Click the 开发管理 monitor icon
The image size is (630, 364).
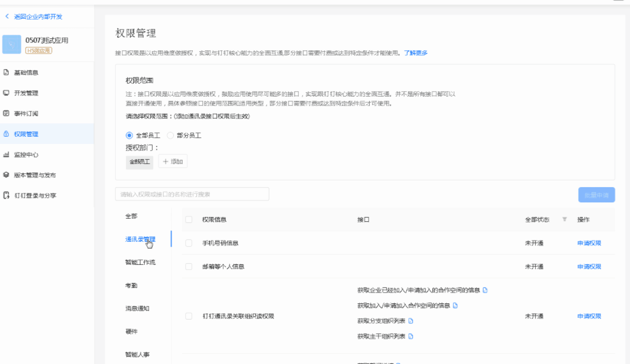pos(6,93)
